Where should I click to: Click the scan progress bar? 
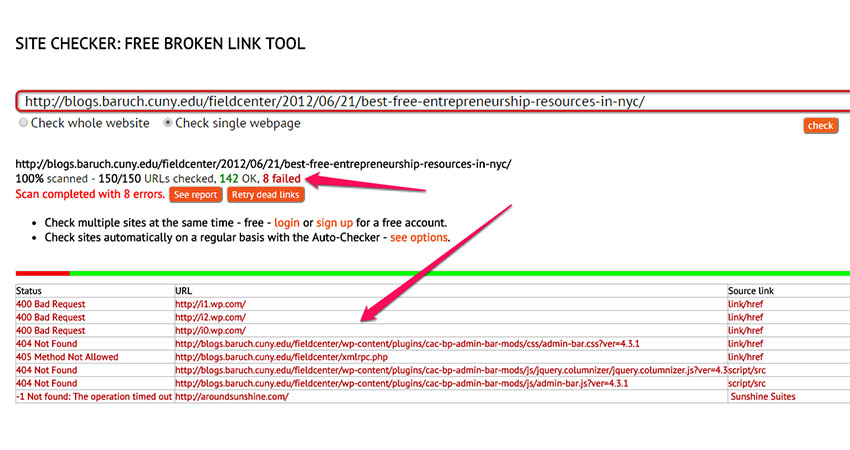coord(433,273)
